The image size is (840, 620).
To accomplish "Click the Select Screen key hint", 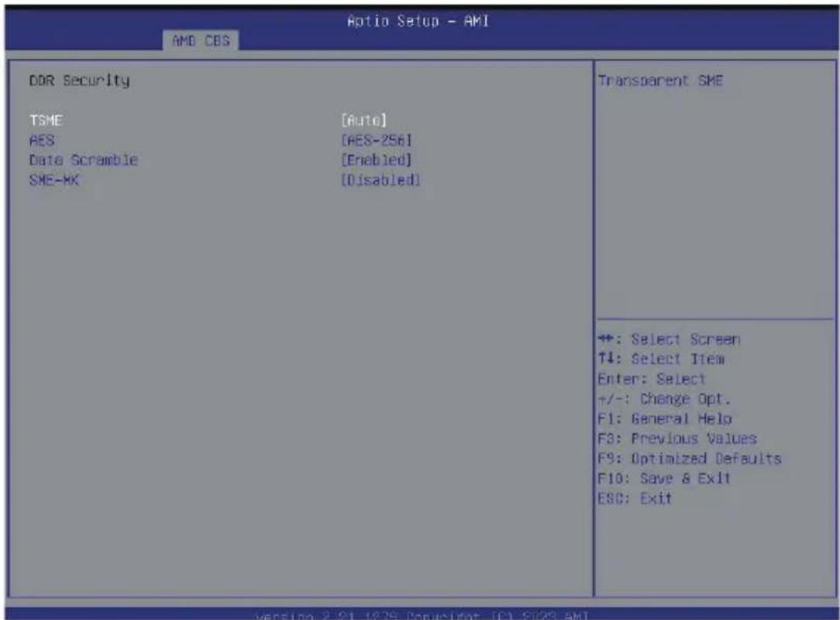I will click(669, 339).
